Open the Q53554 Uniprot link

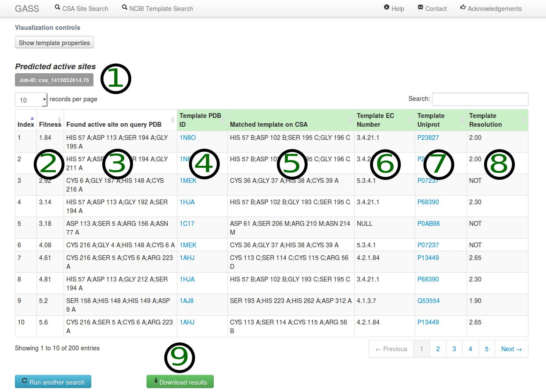pyautogui.click(x=428, y=301)
